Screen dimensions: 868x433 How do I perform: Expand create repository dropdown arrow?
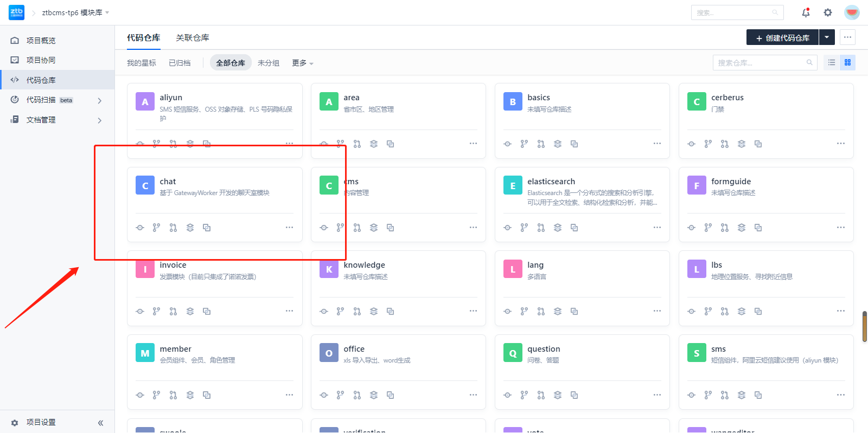click(x=826, y=37)
